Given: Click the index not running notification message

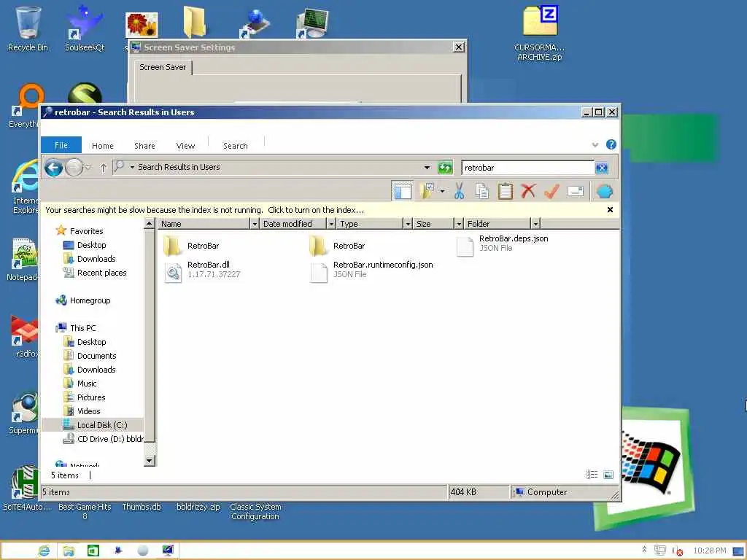Looking at the screenshot, I should (x=205, y=210).
